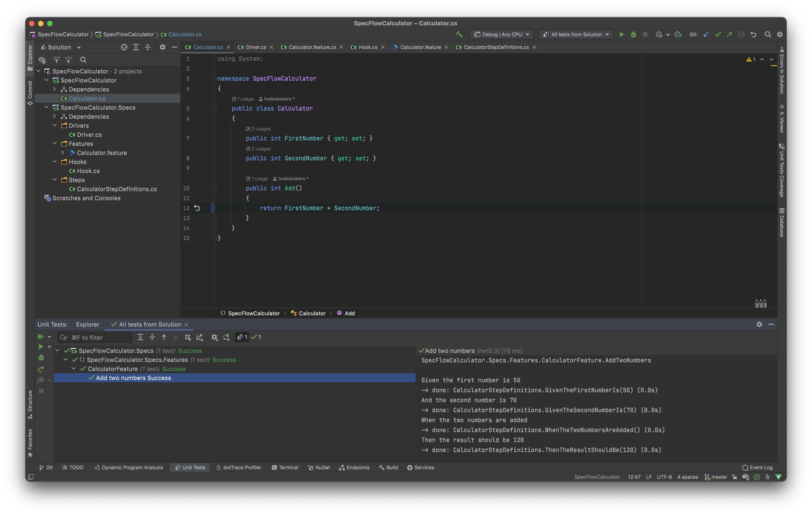Screen dimensions: 812x515
Task: Repeat previous test run icon
Action: (41, 369)
